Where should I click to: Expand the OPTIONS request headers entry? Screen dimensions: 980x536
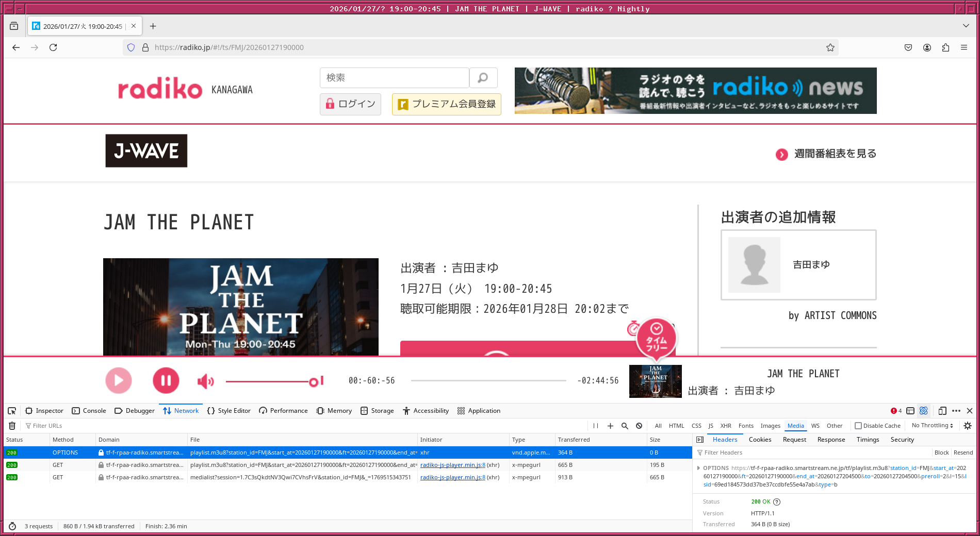pos(699,468)
